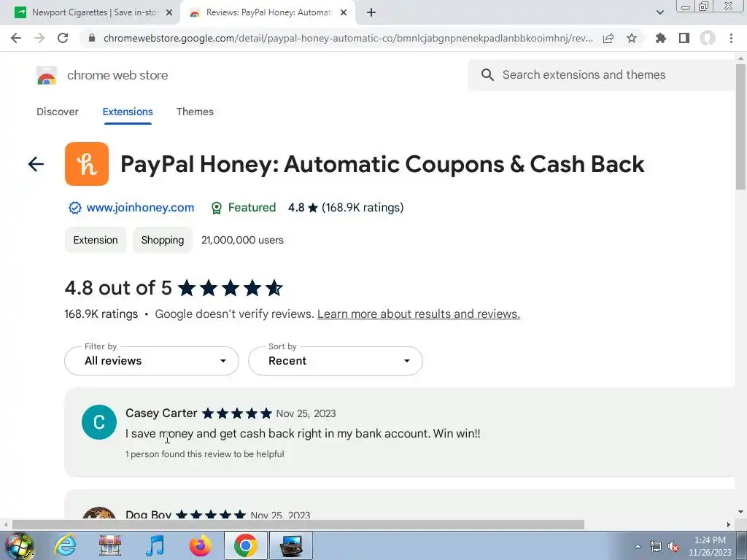
Task: Reload the page with the refresh icon
Action: coord(63,38)
